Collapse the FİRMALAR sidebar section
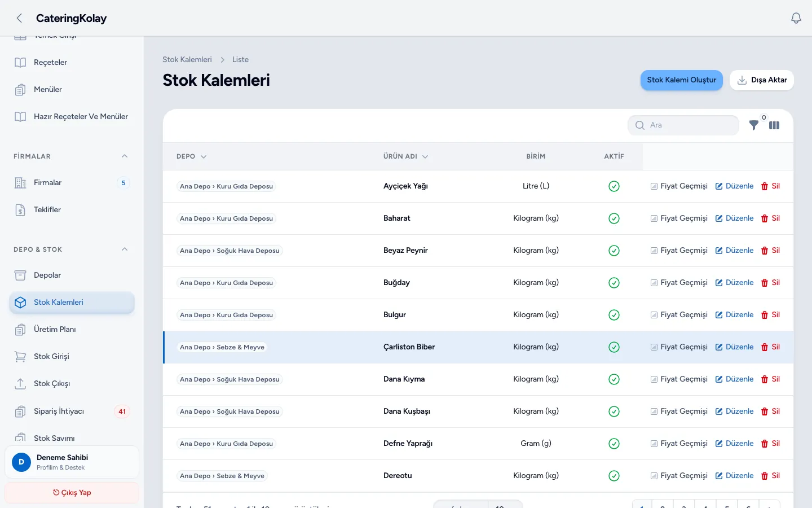This screenshot has height=508, width=812. (125, 156)
